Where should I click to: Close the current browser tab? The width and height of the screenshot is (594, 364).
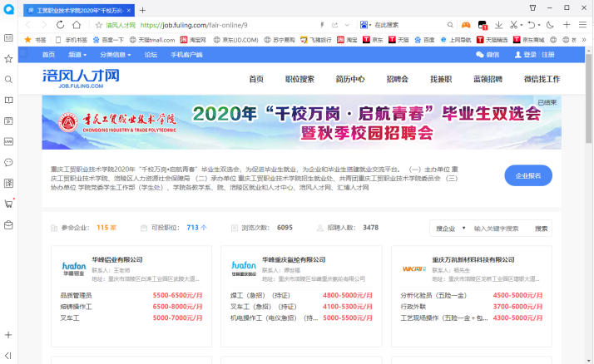[x=129, y=10]
